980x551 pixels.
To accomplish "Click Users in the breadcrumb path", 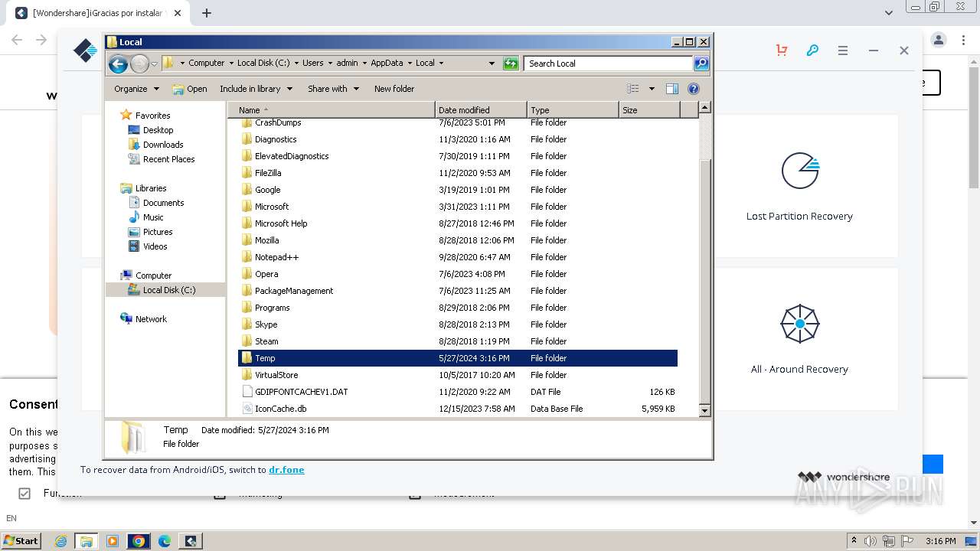I will coord(312,64).
